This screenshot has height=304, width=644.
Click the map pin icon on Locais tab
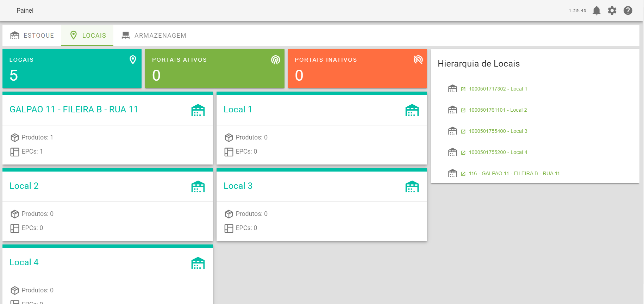coord(74,35)
